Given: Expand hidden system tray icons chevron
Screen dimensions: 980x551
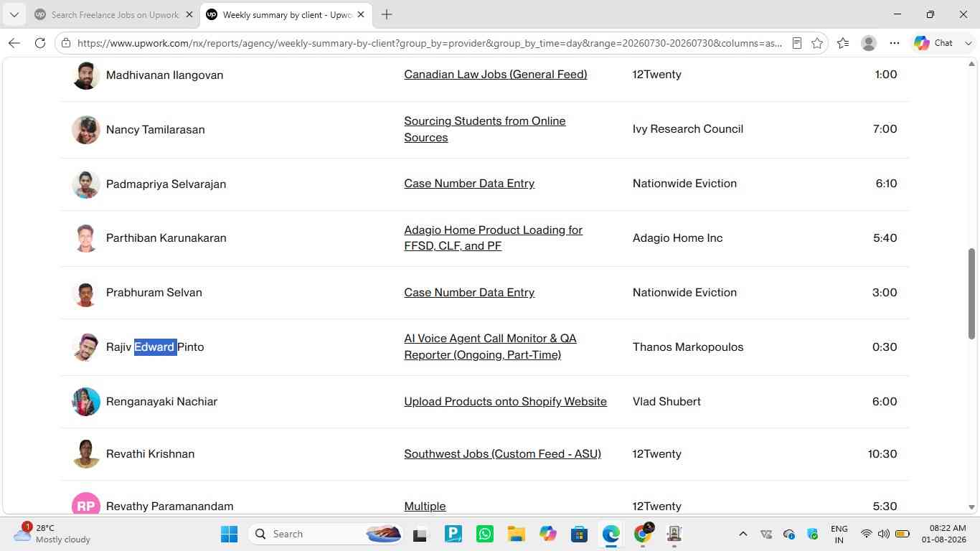Looking at the screenshot, I should pyautogui.click(x=743, y=534).
